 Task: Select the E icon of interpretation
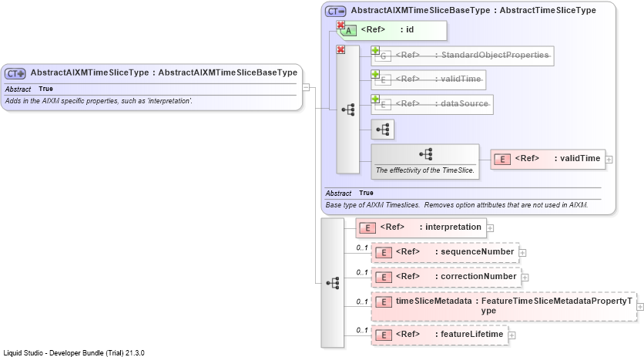coord(367,228)
